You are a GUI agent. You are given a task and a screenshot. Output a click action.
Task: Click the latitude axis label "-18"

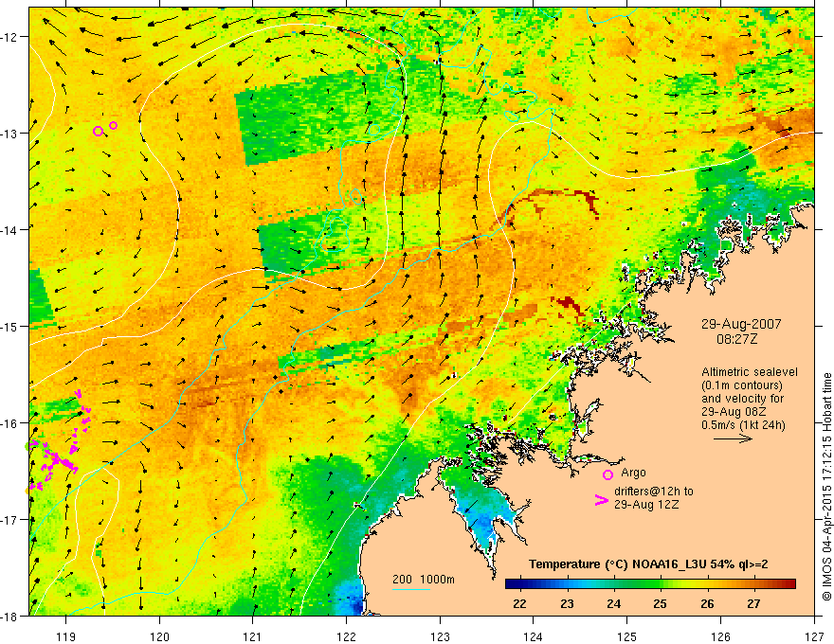point(9,616)
